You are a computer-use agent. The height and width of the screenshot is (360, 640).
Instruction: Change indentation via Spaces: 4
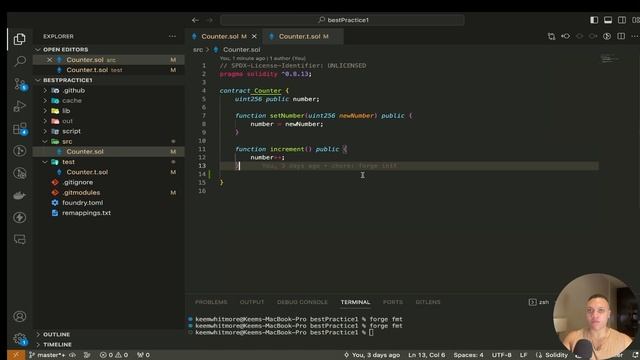click(468, 355)
